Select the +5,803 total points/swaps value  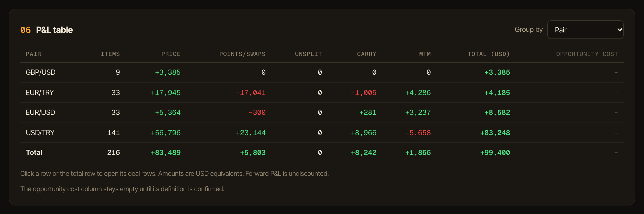[x=253, y=153]
